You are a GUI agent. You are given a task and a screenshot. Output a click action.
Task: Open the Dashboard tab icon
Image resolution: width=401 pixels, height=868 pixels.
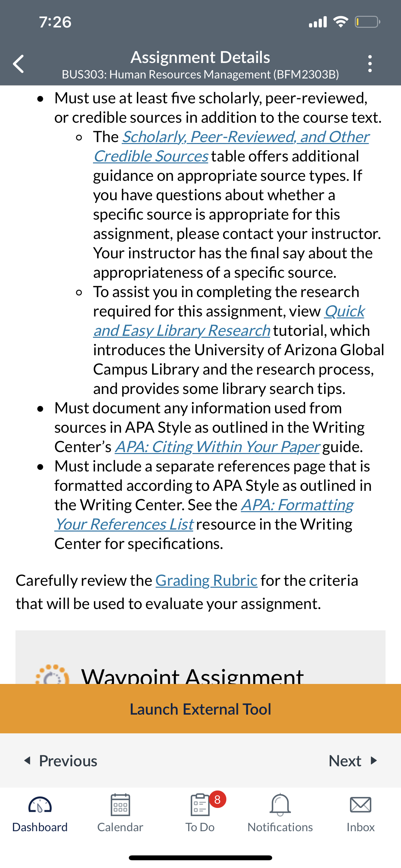[x=40, y=805]
